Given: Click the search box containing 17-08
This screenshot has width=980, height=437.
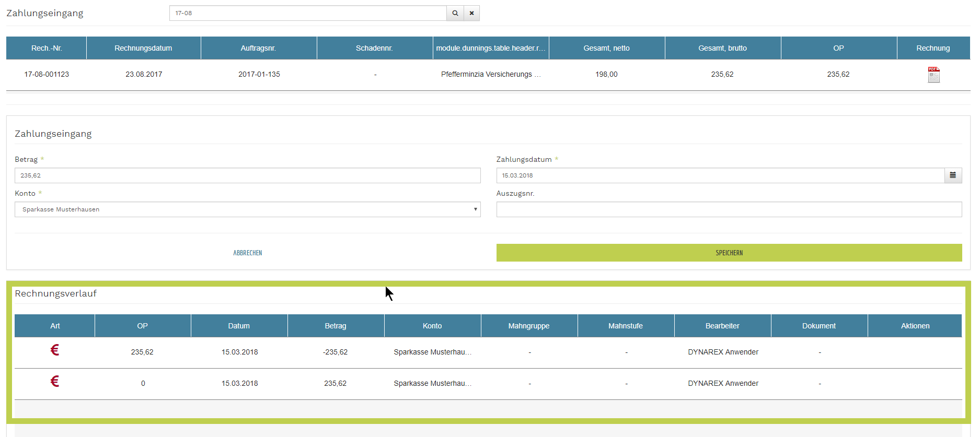Looking at the screenshot, I should coord(307,13).
